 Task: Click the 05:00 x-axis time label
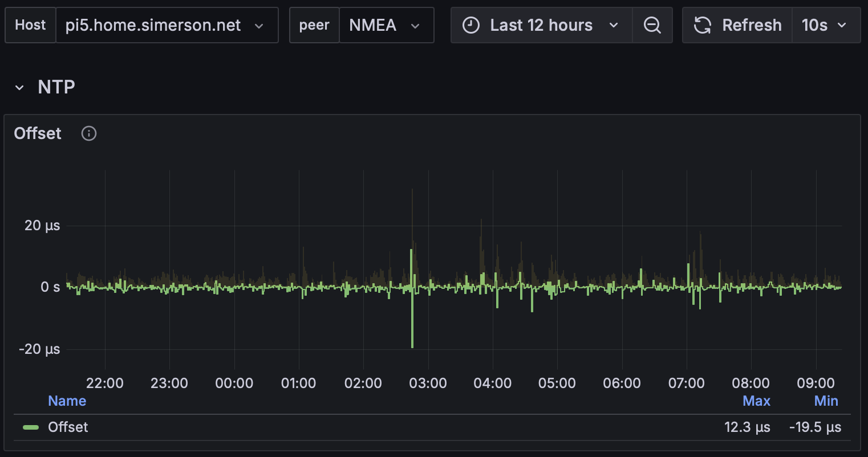point(557,383)
